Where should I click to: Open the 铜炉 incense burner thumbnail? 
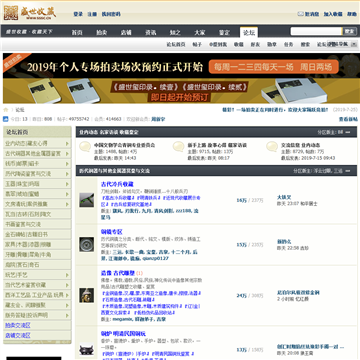[86, 350]
